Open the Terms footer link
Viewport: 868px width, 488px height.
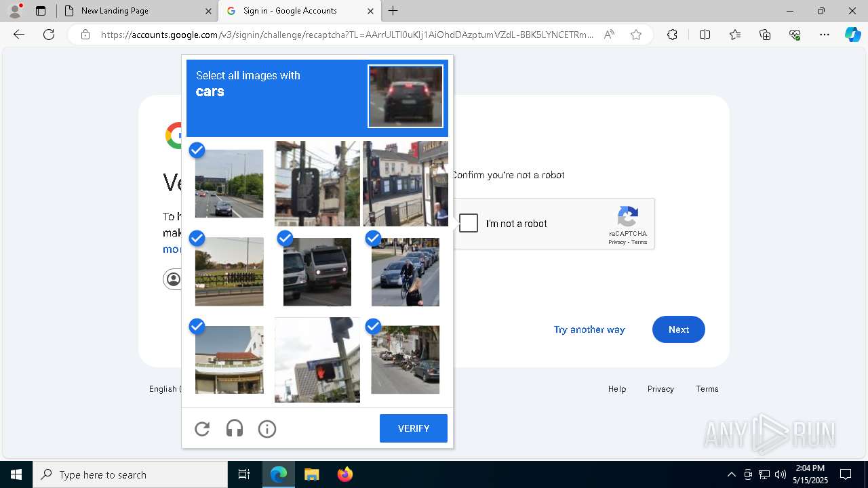point(707,389)
